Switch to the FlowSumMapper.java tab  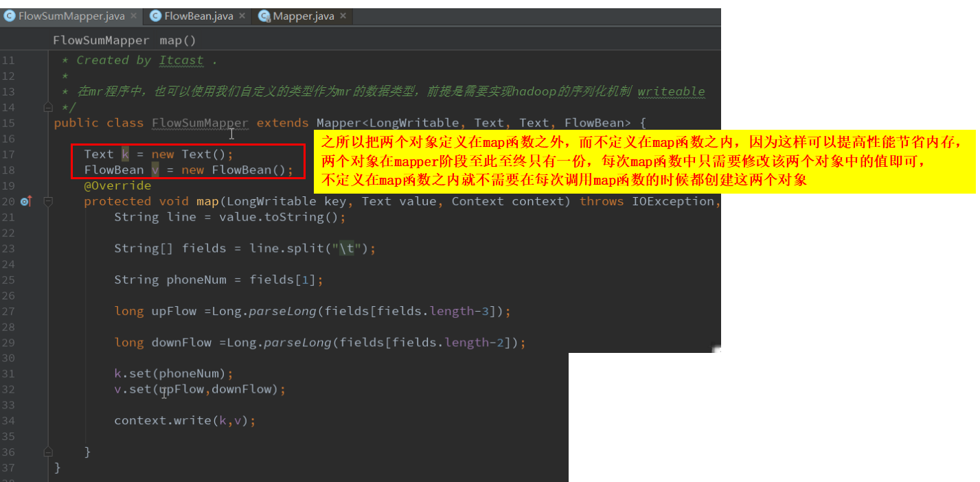[x=71, y=16]
